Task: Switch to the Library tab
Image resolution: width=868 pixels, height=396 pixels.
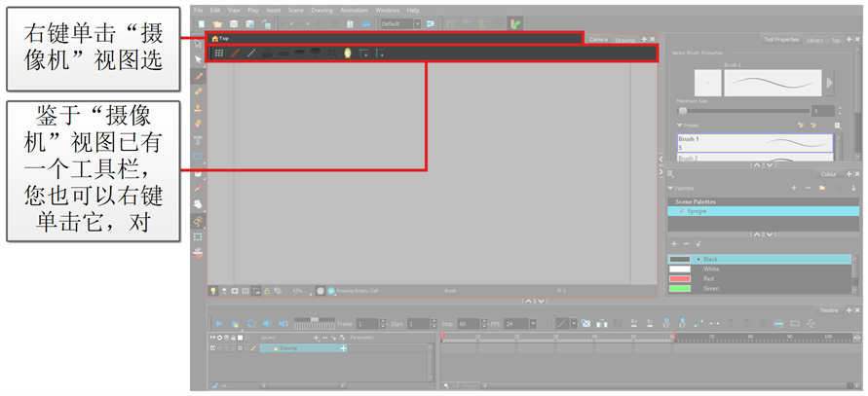Action: 814,41
